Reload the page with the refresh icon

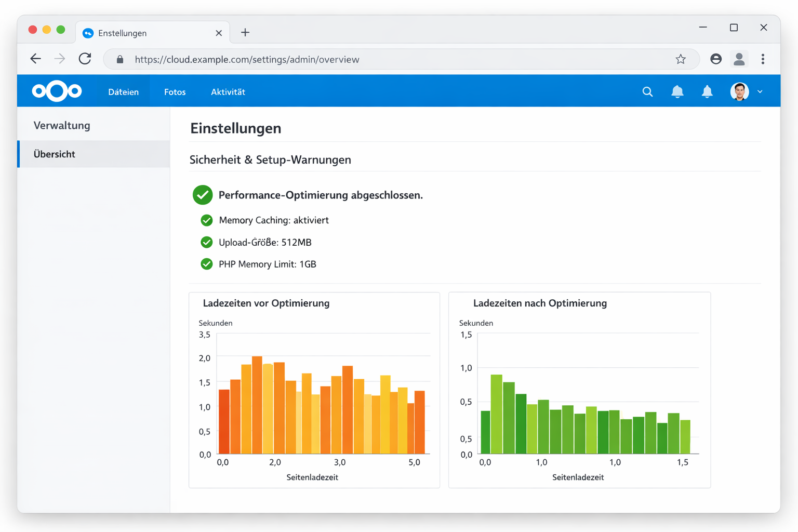(85, 59)
